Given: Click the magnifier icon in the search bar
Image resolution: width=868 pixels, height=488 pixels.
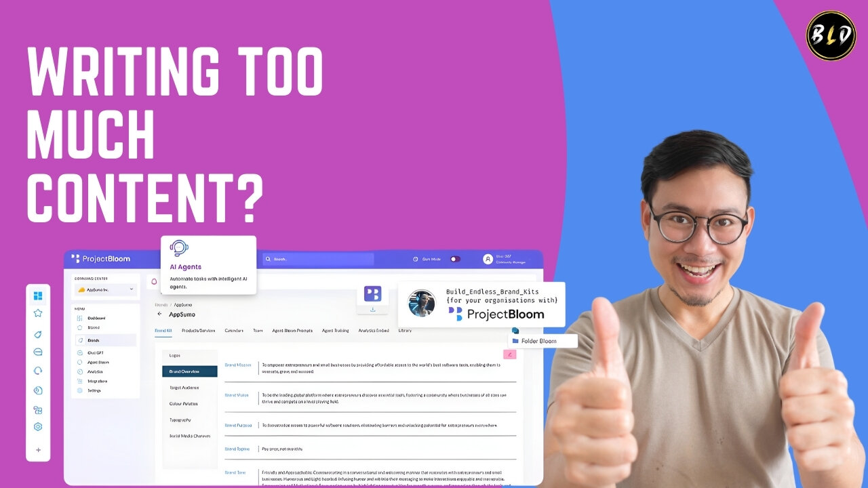Looking at the screenshot, I should click(269, 259).
